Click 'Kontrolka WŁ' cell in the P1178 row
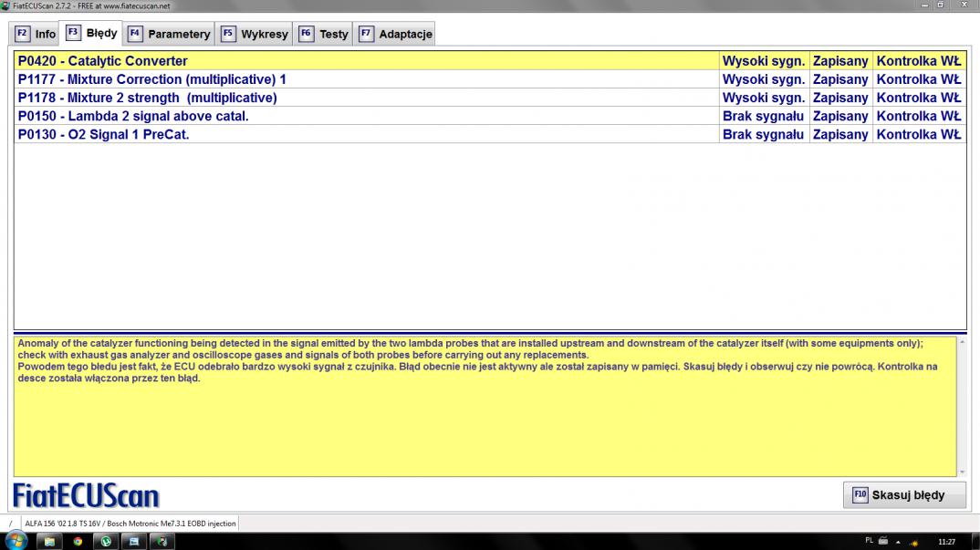Viewport: 980px width, 550px height. tap(920, 98)
